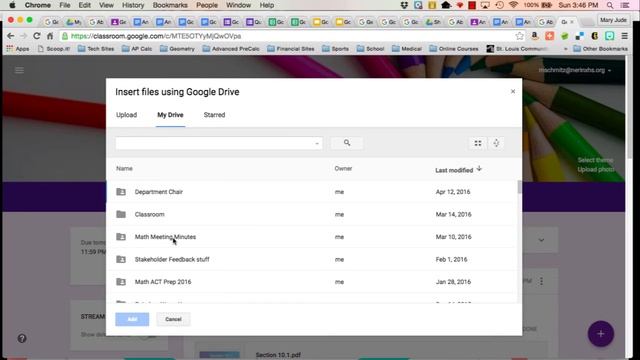Viewport: 640px width, 360px height.
Task: Click the Chrome address bar
Action: [292, 36]
